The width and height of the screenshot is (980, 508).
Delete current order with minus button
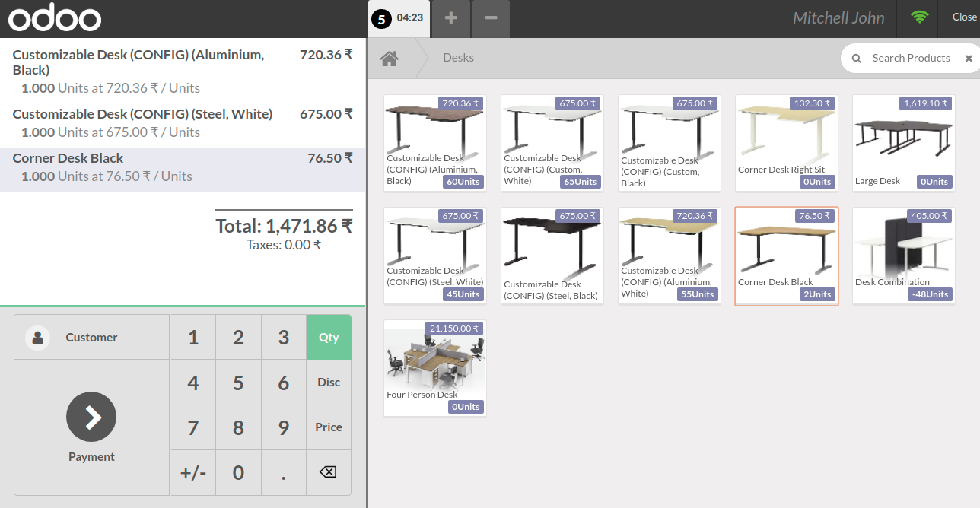492,18
